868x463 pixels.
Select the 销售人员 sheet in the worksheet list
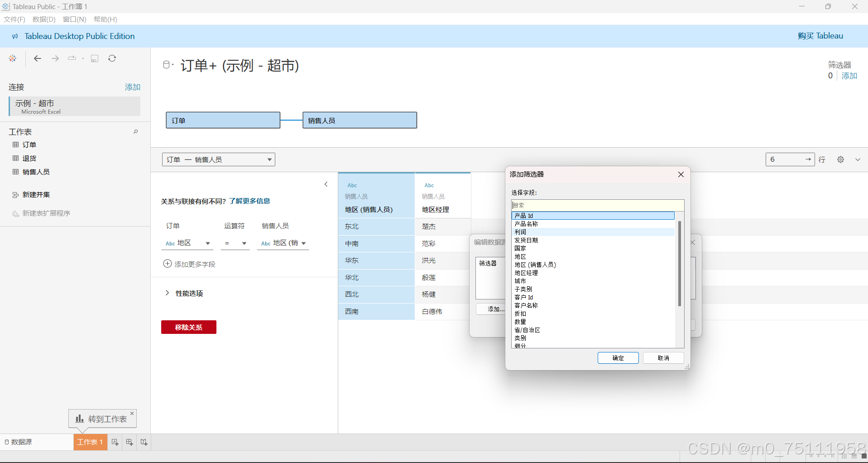pos(36,172)
